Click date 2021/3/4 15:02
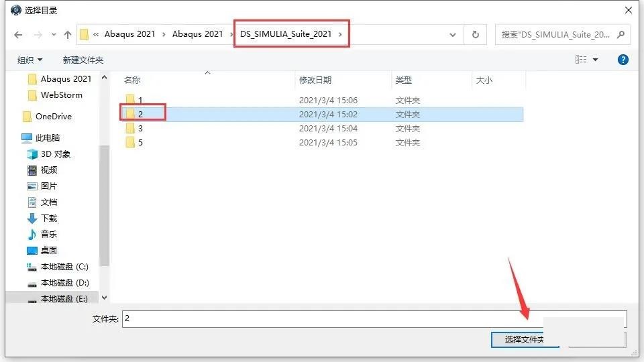644x362 pixels. 328,114
